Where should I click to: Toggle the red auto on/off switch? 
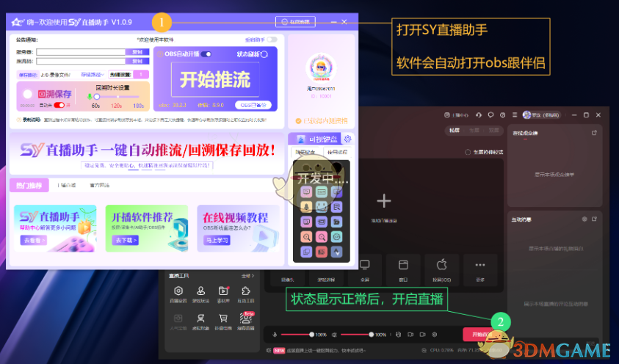point(59,105)
